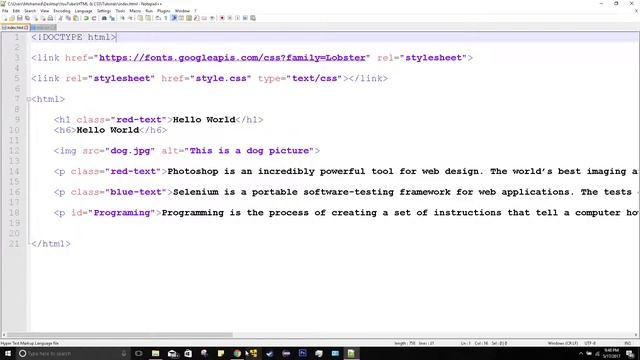
Task: Open Photoshop from the taskbar
Action: coord(302,353)
